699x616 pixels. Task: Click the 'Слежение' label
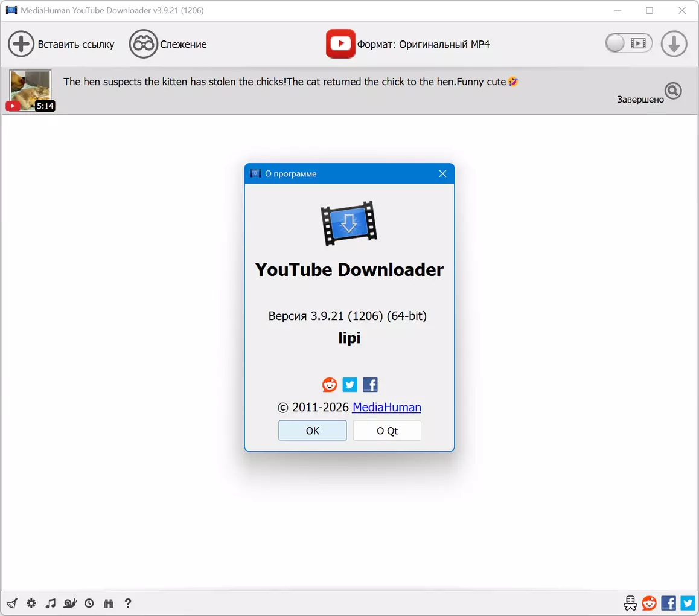coord(184,45)
